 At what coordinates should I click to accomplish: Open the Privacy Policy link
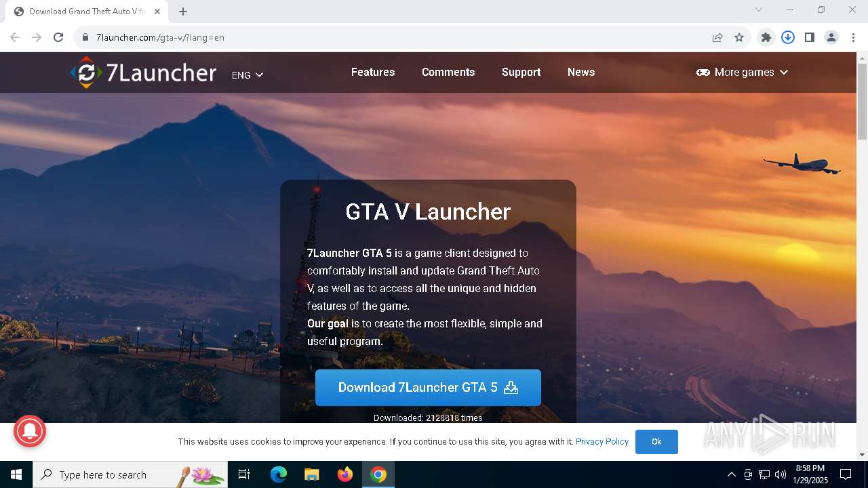pos(602,441)
